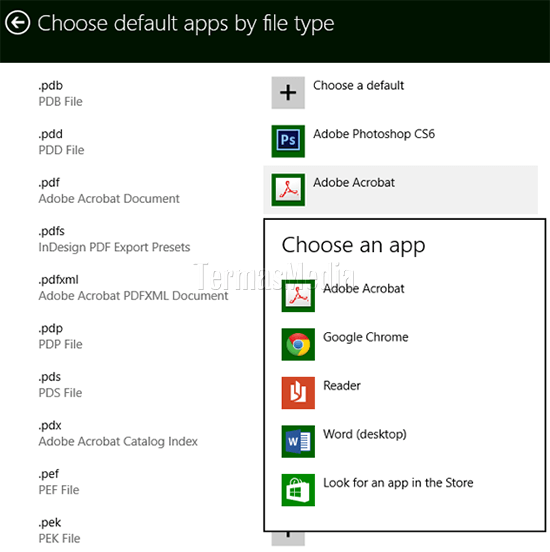Go back with the circled arrow button
This screenshot has width=550, height=552.
click(x=17, y=23)
